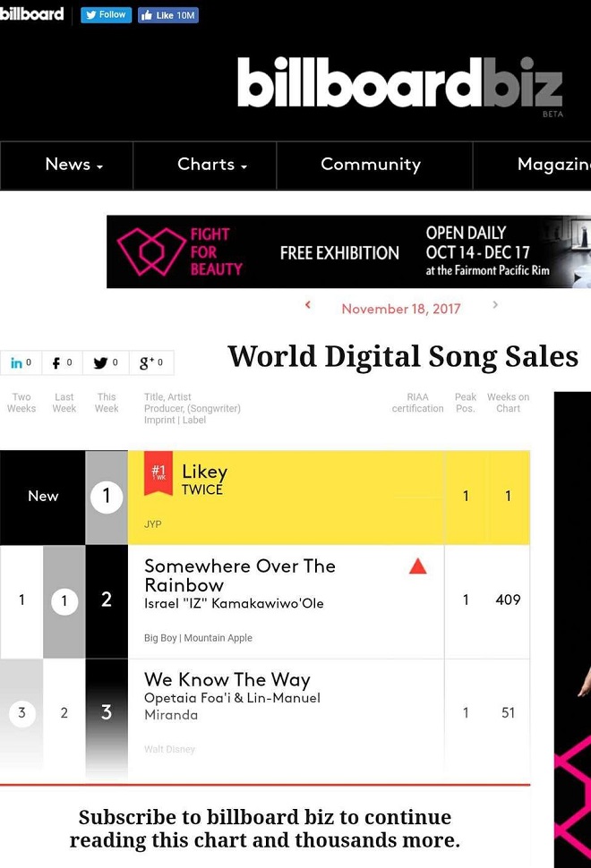Click the red #1 ribbon badge
The height and width of the screenshot is (868, 591).
coord(158,472)
